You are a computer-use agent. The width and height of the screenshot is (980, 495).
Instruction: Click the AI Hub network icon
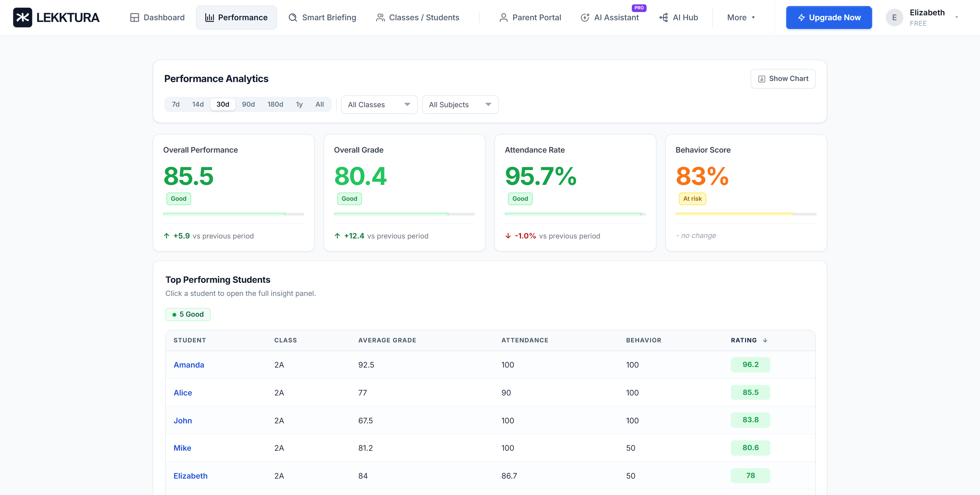point(664,18)
